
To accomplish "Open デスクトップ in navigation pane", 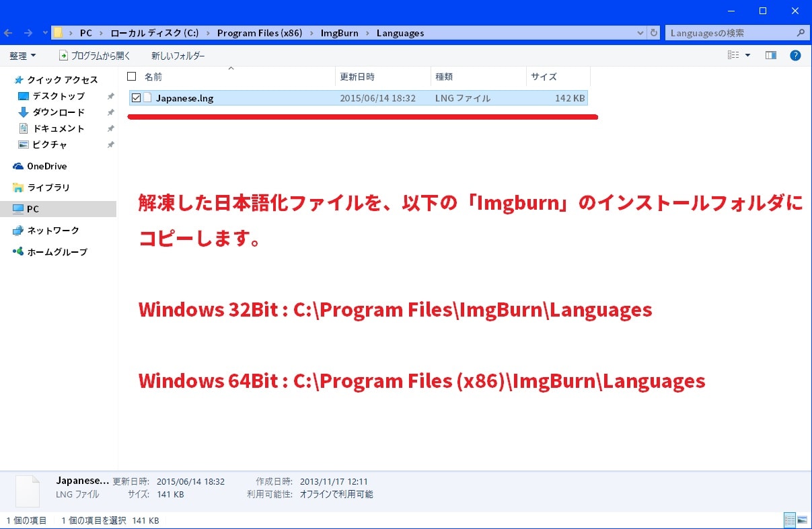I will coord(59,96).
